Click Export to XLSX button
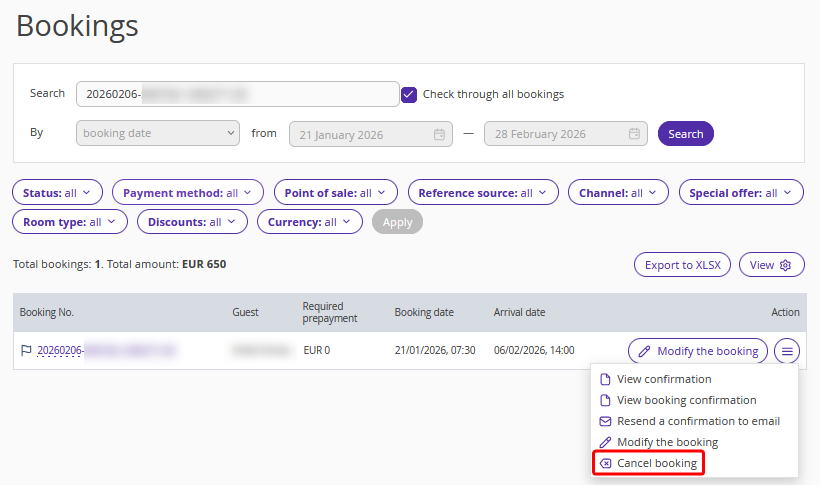This screenshot has height=485, width=820. point(682,265)
